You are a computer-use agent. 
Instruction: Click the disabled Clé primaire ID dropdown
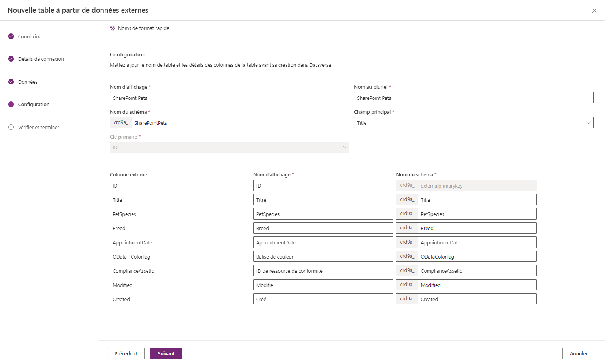pos(229,147)
